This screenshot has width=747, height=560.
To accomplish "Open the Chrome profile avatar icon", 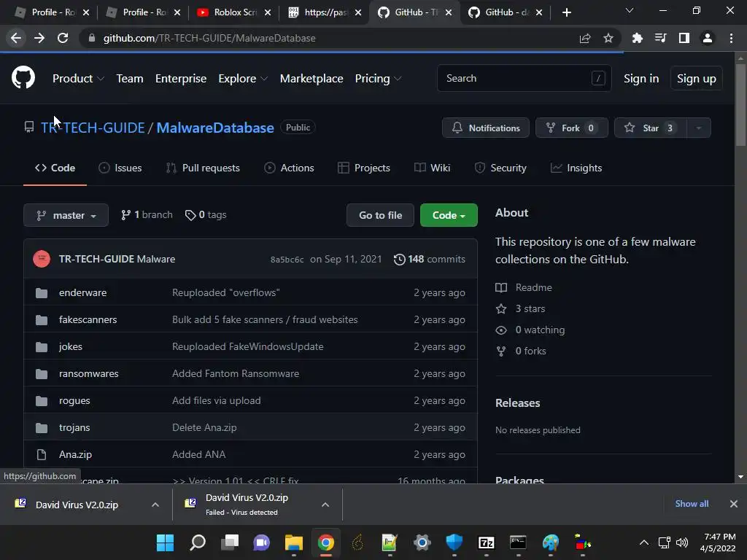I will click(x=708, y=38).
